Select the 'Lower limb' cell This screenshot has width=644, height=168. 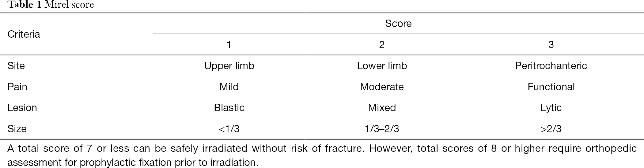point(382,66)
